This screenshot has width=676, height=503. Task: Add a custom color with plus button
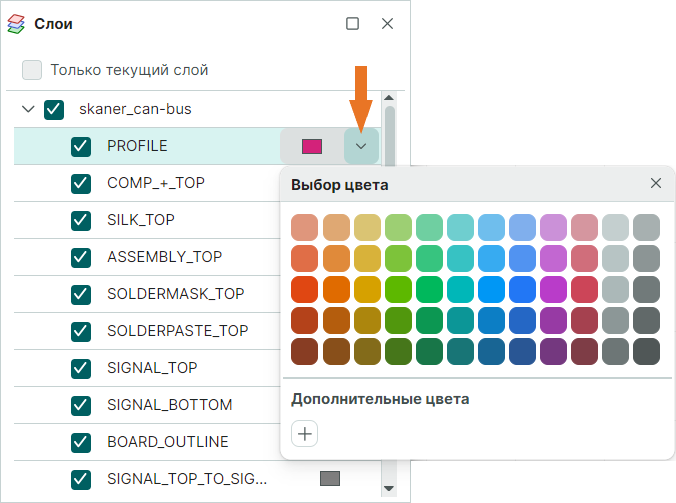[305, 433]
